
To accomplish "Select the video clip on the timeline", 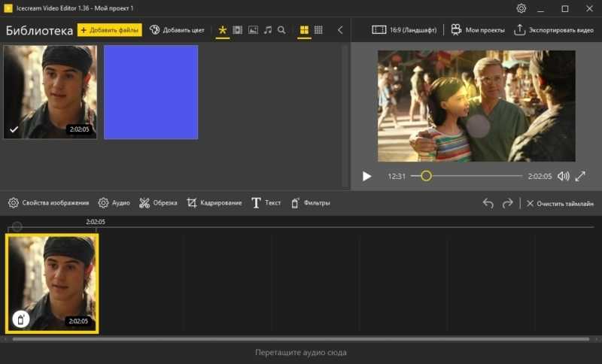I will pos(52,284).
